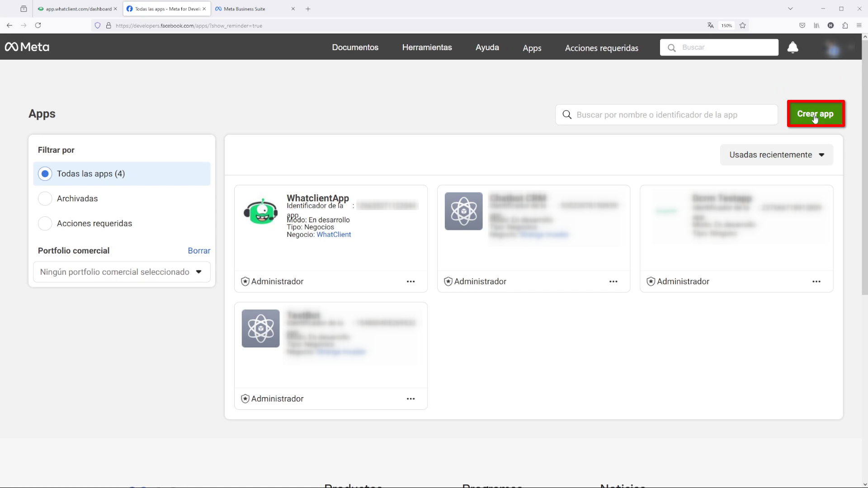
Task: Click the atom icon on the bottom app card
Action: (260, 328)
